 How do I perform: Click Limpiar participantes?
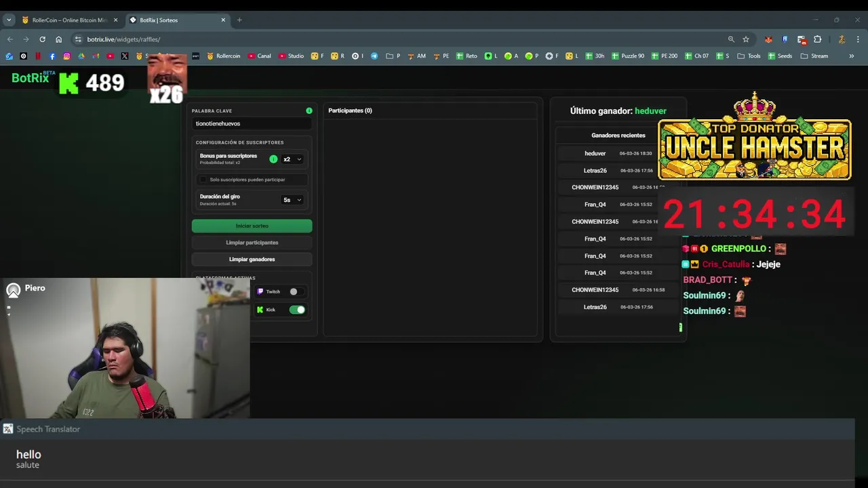252,243
